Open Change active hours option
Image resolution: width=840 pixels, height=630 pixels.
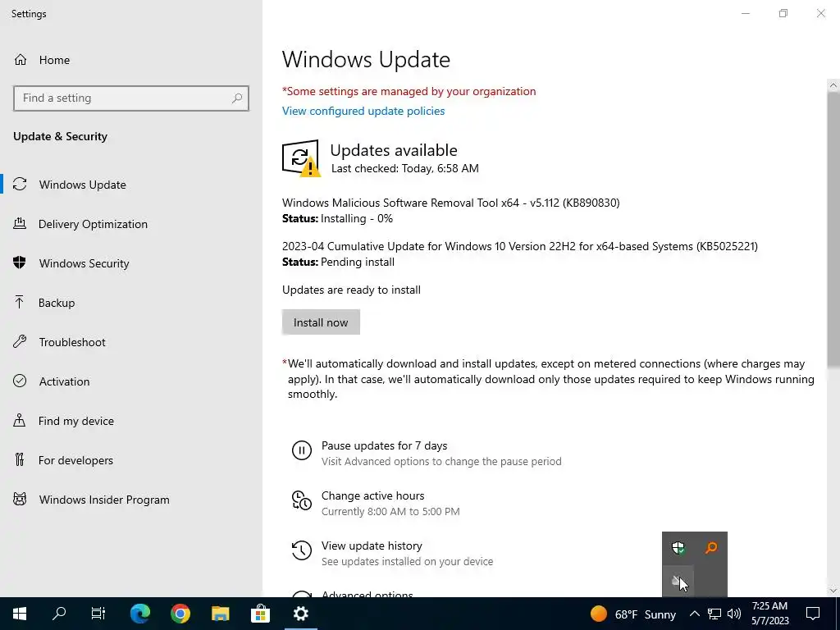click(x=373, y=495)
